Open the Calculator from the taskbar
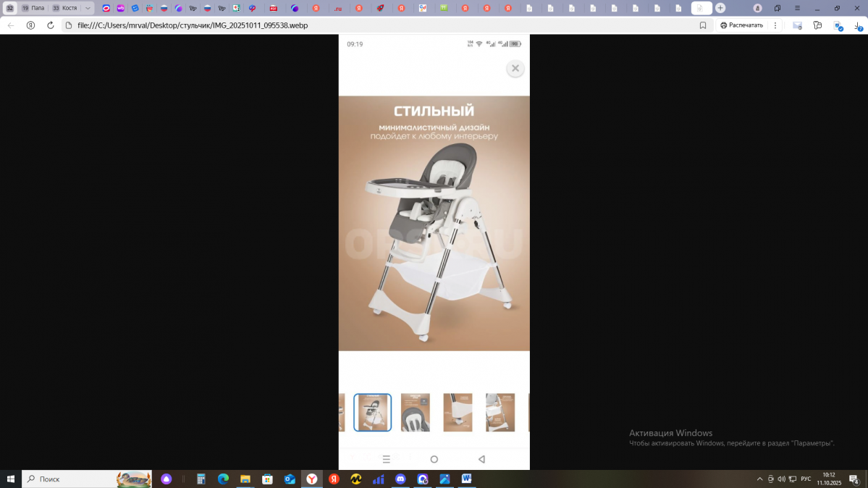Screen dimensions: 868x488 201,479
